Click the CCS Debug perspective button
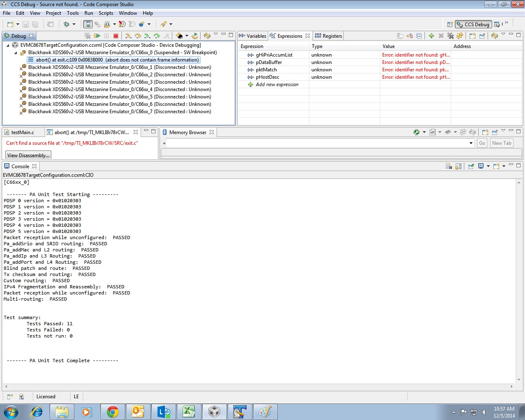The image size is (525, 420). 473,24
